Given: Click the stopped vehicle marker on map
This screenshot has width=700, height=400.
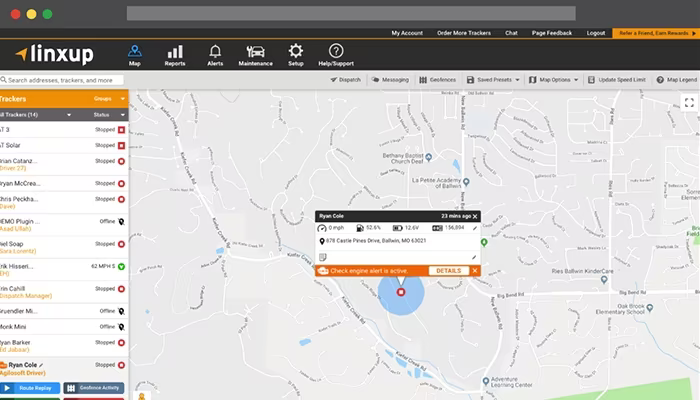Looking at the screenshot, I should coord(401,292).
